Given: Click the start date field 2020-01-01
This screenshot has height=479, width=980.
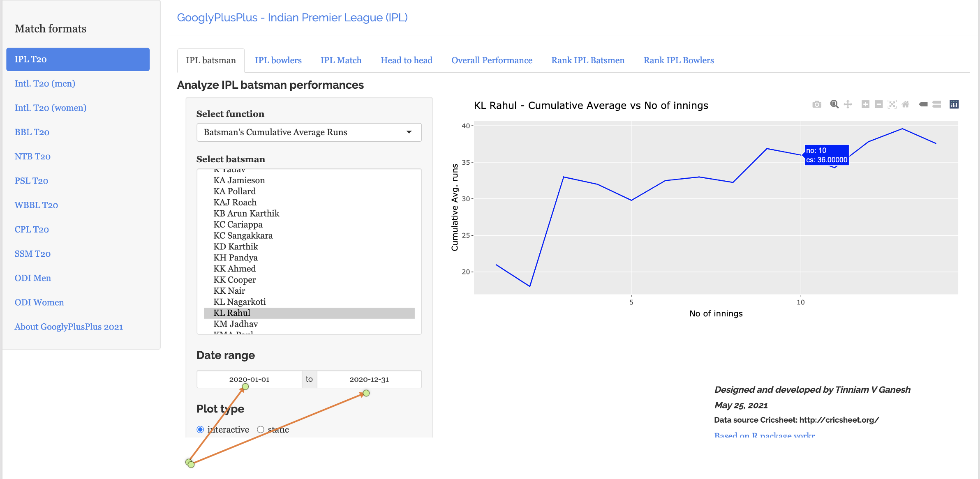Looking at the screenshot, I should 249,379.
